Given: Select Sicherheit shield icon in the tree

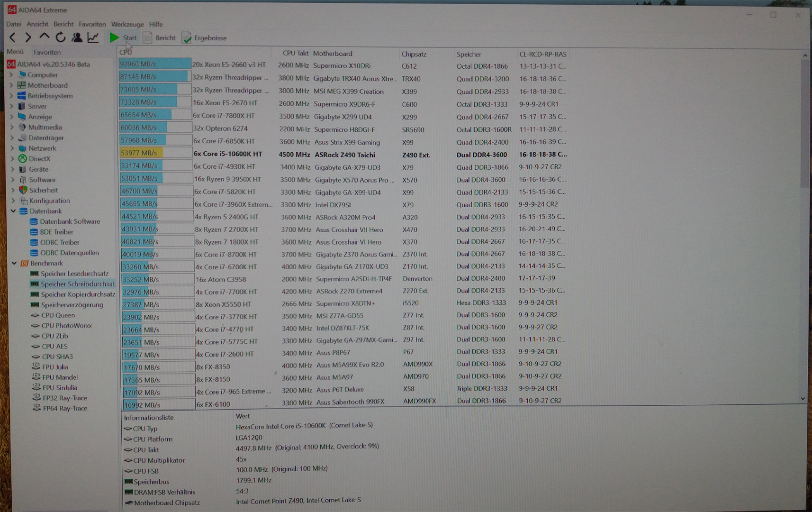Looking at the screenshot, I should [x=23, y=190].
